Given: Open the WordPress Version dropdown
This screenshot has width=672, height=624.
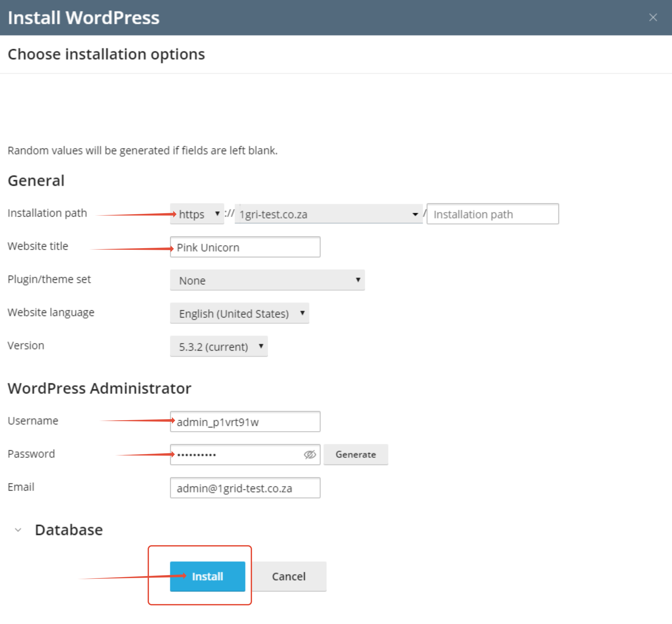Looking at the screenshot, I should click(218, 347).
